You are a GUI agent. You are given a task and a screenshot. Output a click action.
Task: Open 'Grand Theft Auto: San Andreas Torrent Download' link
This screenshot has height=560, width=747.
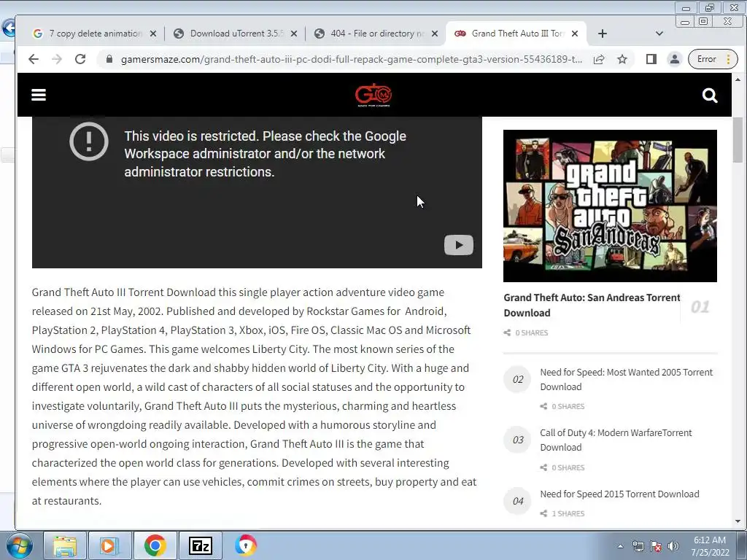[592, 305]
